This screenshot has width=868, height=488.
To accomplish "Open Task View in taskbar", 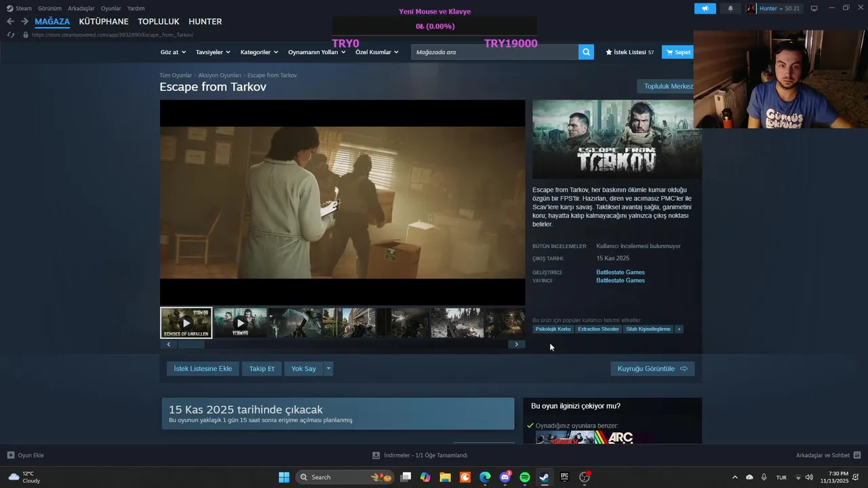I will point(406,477).
